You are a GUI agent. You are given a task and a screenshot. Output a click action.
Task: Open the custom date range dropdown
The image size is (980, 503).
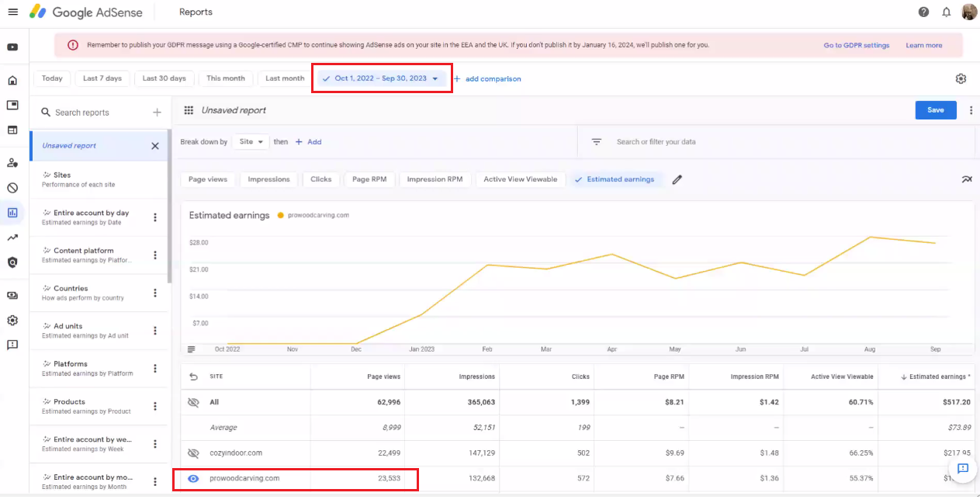tap(382, 78)
